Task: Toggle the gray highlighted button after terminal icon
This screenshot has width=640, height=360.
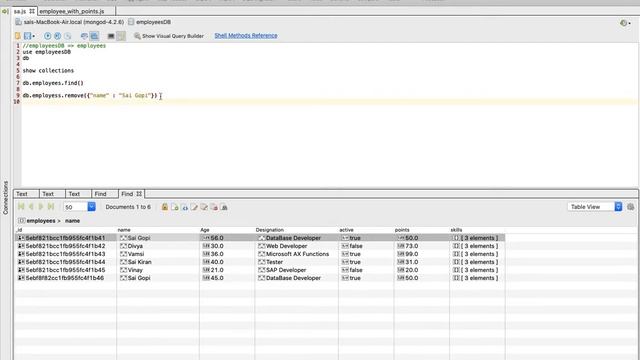Action: click(x=121, y=36)
